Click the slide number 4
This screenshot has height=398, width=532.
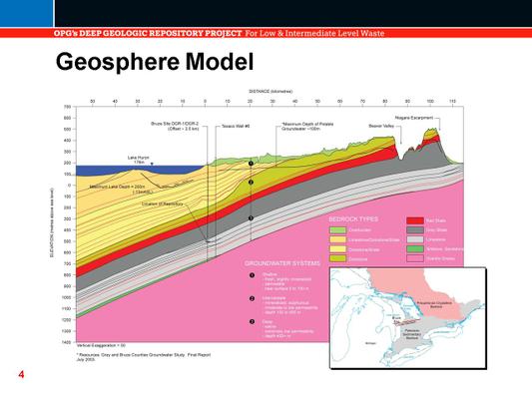click(x=21, y=375)
